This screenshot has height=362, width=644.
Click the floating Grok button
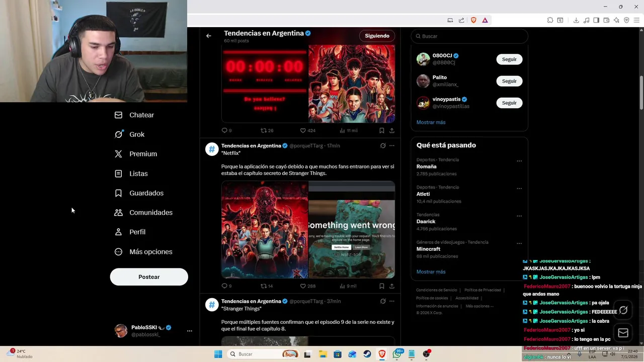coord(623,310)
